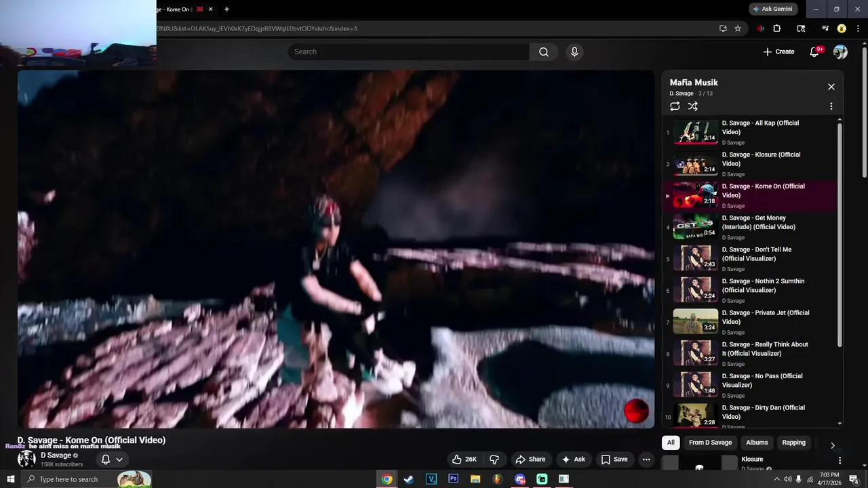Screen dimensions: 868x488
Task: Play Dirty Dan (Official Video) item
Action: (x=751, y=415)
